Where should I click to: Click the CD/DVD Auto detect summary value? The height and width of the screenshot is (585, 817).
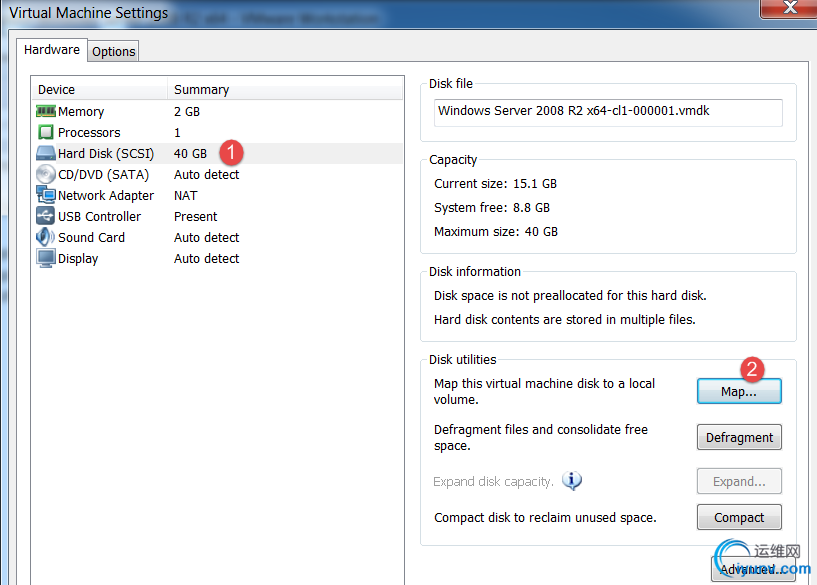207,175
